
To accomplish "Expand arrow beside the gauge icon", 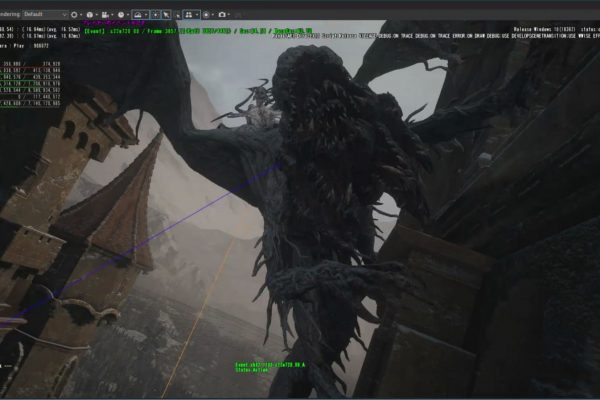I will click(146, 15).
